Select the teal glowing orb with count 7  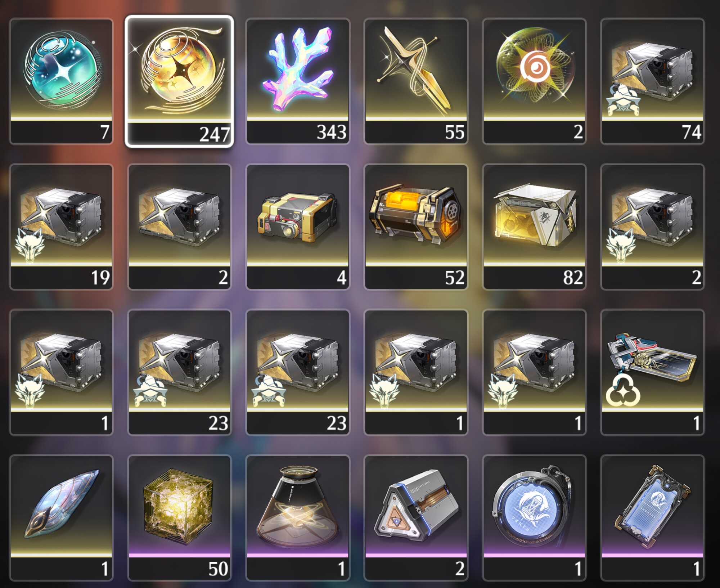pyautogui.click(x=61, y=81)
